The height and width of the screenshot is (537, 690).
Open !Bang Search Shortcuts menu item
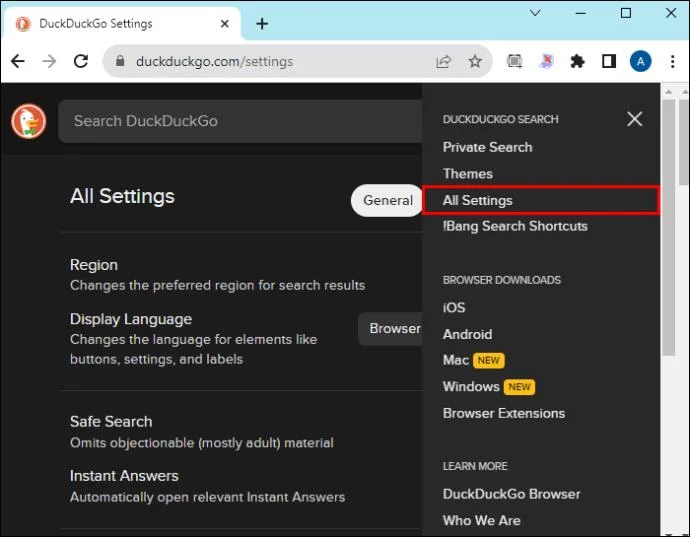pyautogui.click(x=515, y=226)
